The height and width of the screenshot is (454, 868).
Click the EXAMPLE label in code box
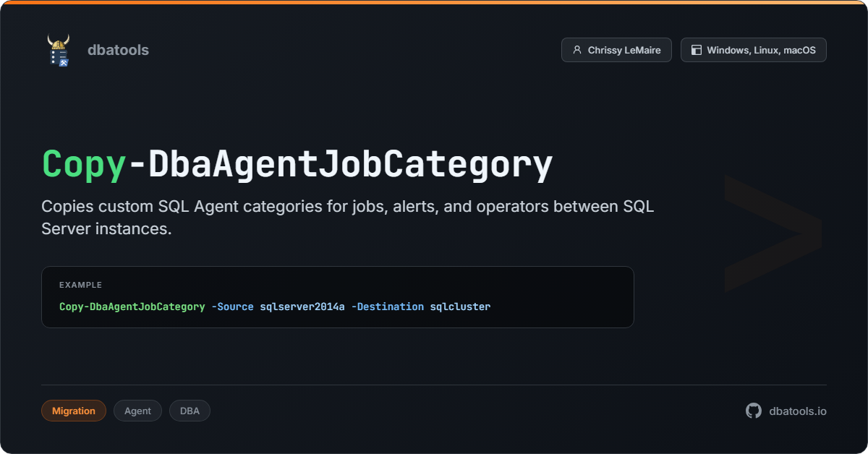coord(80,285)
